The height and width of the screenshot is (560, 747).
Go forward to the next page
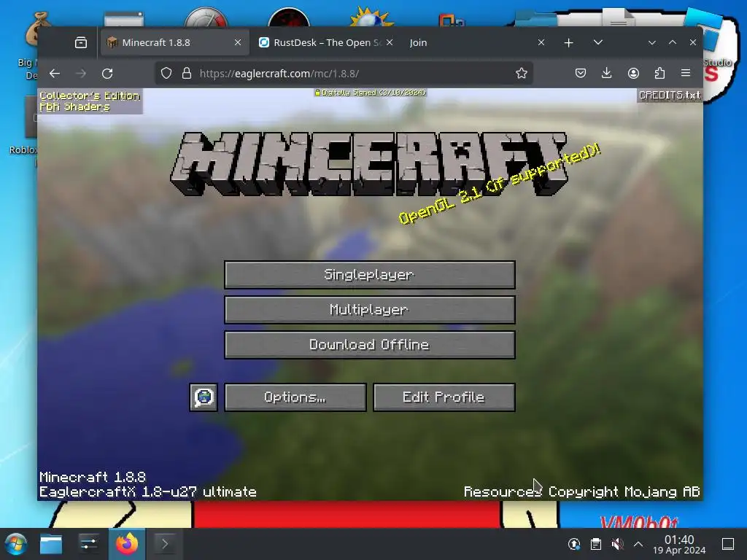point(81,74)
